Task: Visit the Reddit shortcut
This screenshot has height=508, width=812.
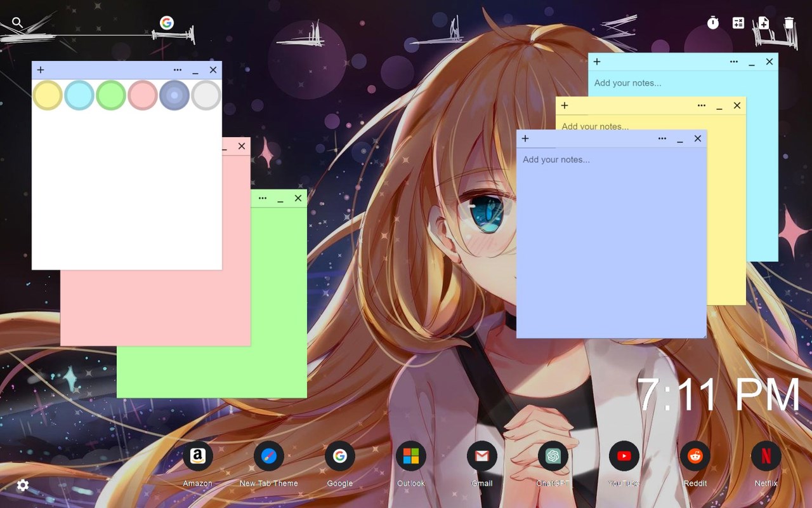Action: click(695, 456)
